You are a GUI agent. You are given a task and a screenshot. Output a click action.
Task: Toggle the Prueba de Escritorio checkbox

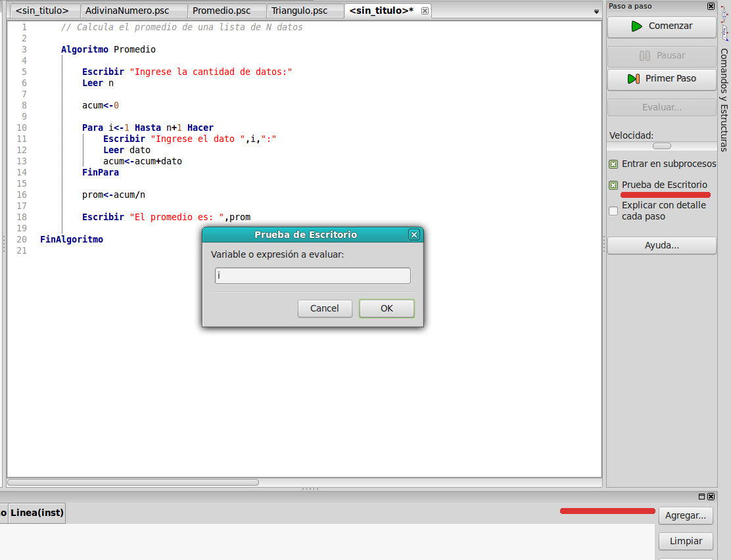(613, 185)
